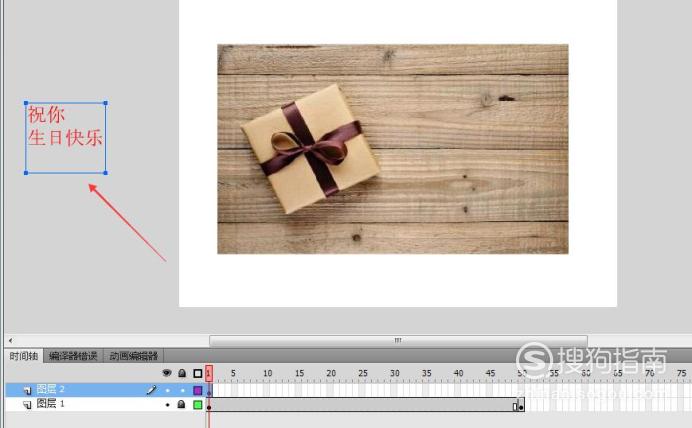Click the eye icon above the layers

click(166, 373)
